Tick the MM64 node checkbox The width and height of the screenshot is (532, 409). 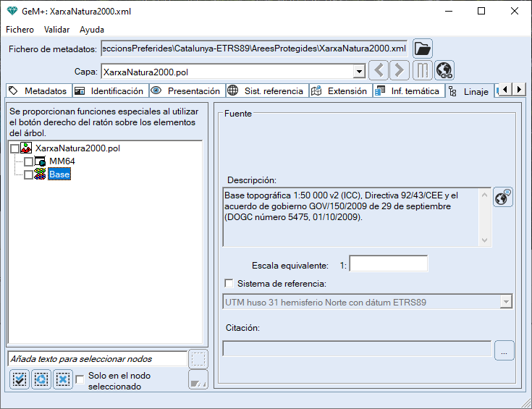pyautogui.click(x=29, y=161)
